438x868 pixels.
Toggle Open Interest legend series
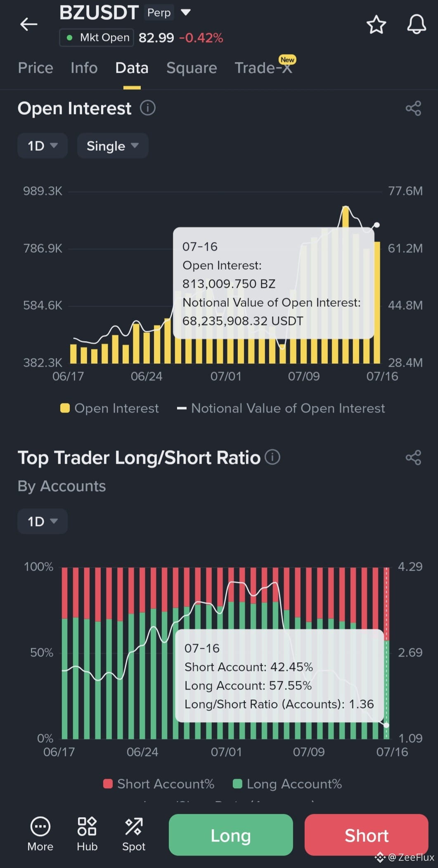tap(109, 408)
